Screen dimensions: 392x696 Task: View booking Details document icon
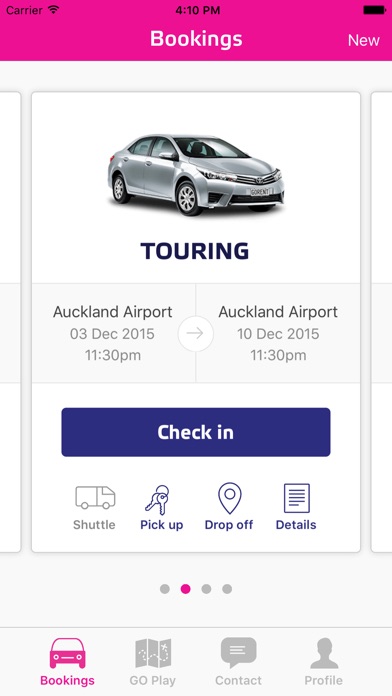point(296,498)
